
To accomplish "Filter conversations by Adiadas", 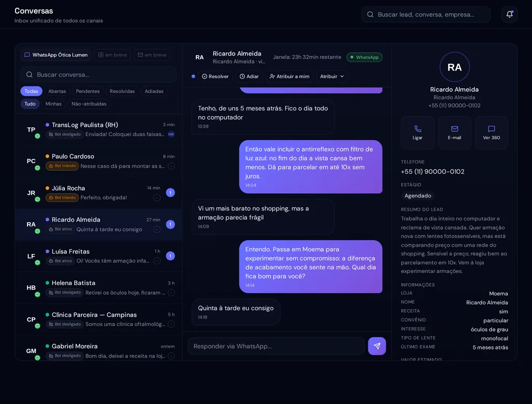I will (x=154, y=91).
